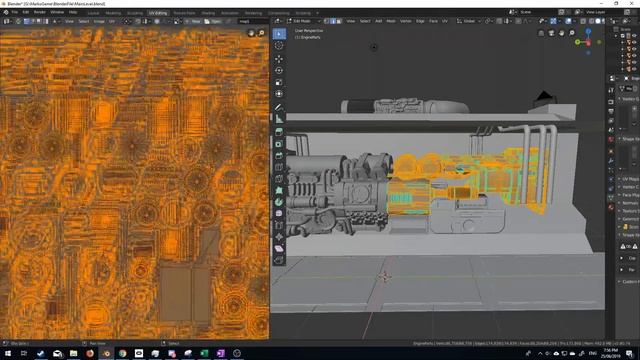Toggle snapping magnet in 3D viewport header

click(x=499, y=21)
